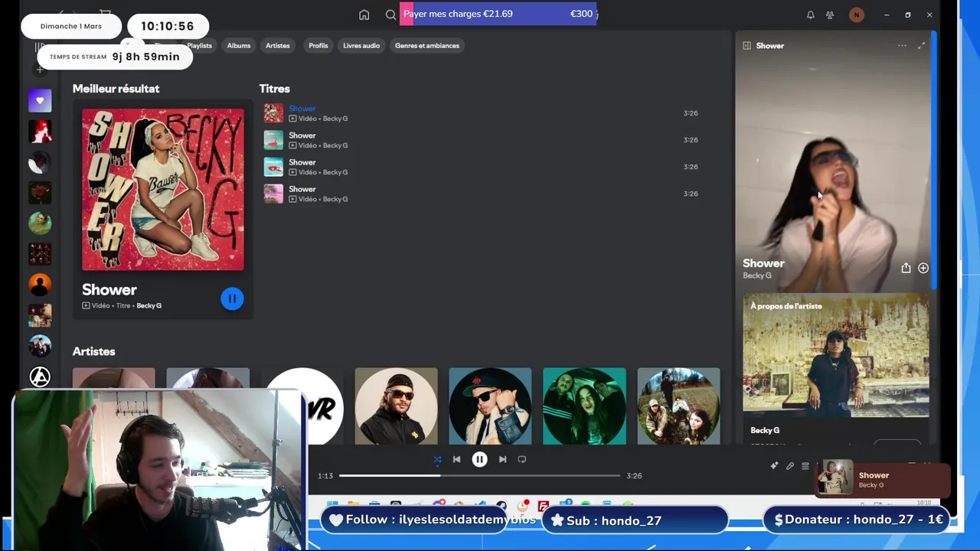This screenshot has width=980, height=551.
Task: Open notifications bell icon
Action: point(810,15)
